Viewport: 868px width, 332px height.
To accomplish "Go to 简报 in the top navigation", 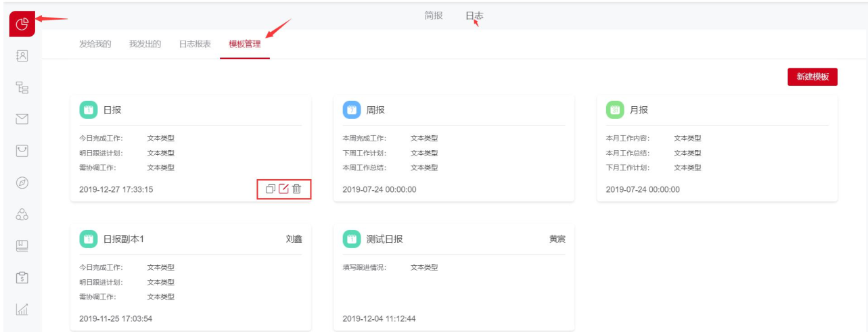I will [434, 16].
